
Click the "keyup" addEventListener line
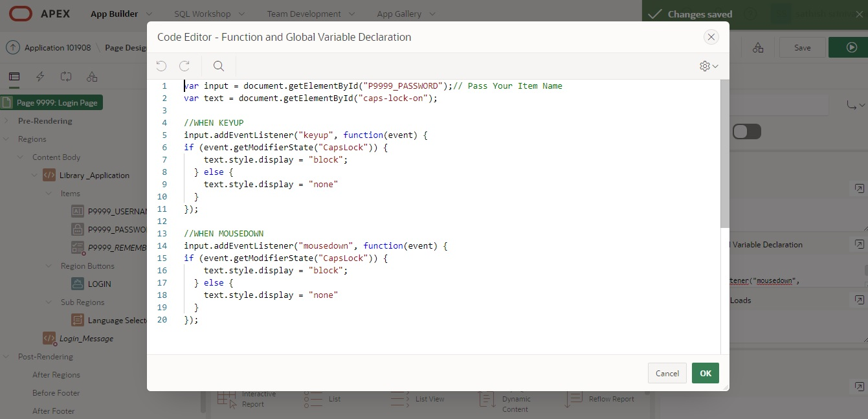[x=306, y=135]
